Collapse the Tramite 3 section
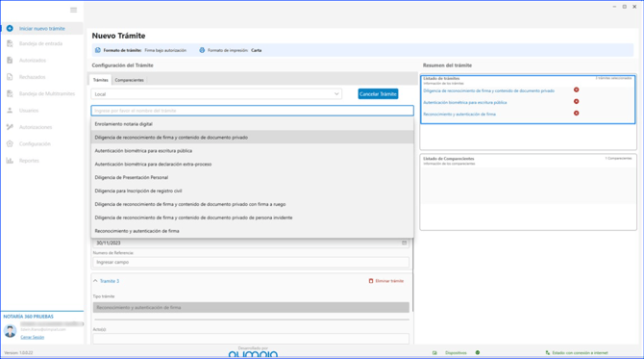This screenshot has width=644, height=359. tap(95, 281)
